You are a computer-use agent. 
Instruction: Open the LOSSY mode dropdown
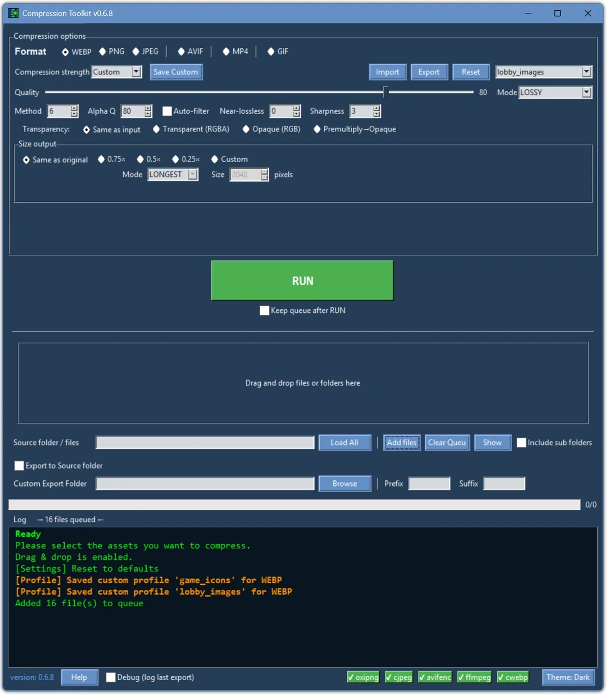coord(587,92)
